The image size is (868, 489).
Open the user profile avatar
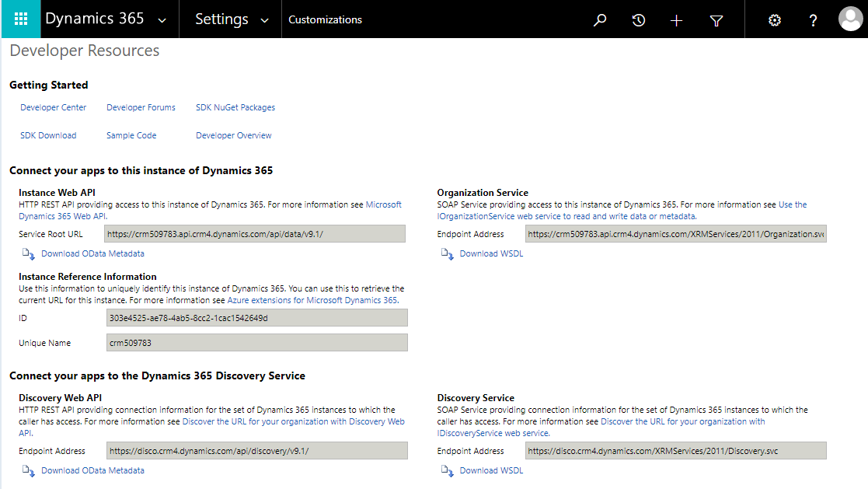[x=850, y=19]
